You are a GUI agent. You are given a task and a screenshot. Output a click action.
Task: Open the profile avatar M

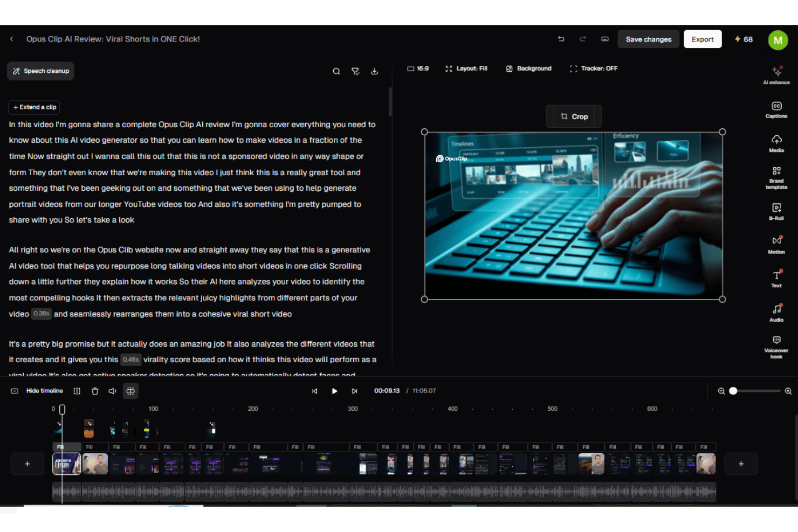[x=778, y=40]
